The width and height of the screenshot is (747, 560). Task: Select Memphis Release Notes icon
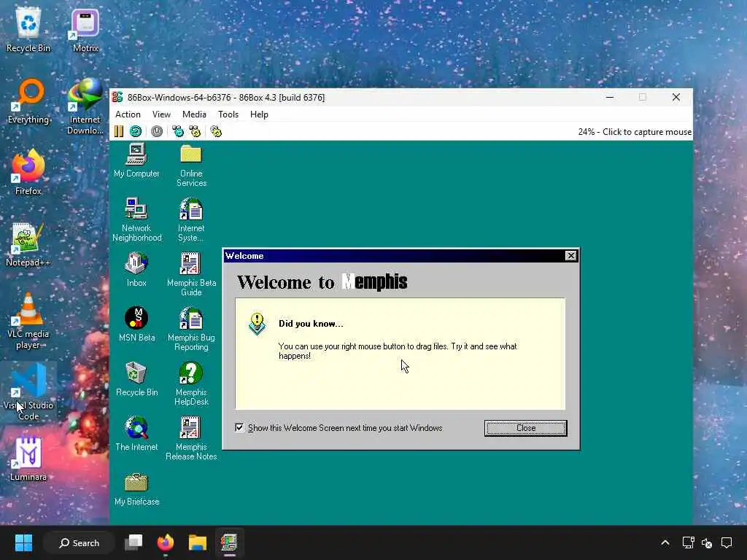(x=191, y=438)
